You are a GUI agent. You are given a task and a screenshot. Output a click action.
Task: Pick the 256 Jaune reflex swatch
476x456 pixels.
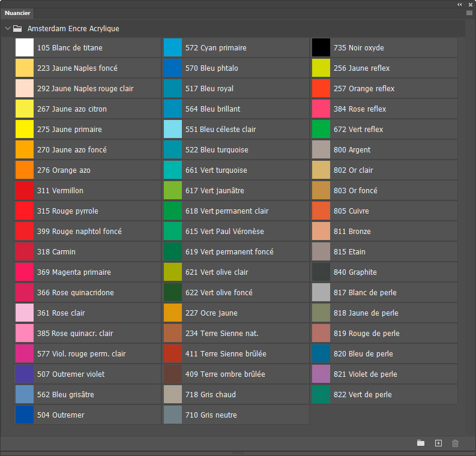click(321, 68)
